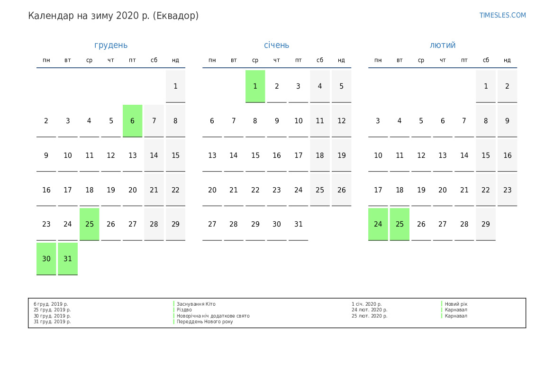Click legend entry 'Заснування Кіто'
The width and height of the screenshot is (554, 392).
click(x=196, y=304)
